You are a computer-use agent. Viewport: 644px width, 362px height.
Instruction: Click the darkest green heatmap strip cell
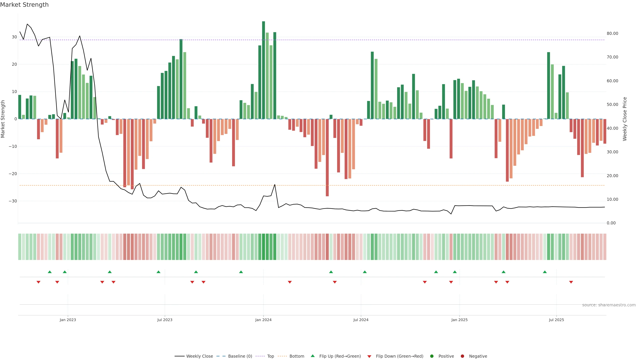[263, 247]
